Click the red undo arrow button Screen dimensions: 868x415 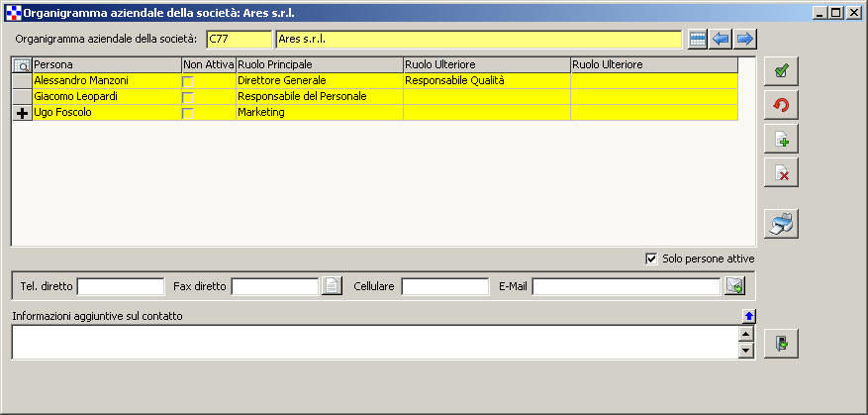point(781,105)
